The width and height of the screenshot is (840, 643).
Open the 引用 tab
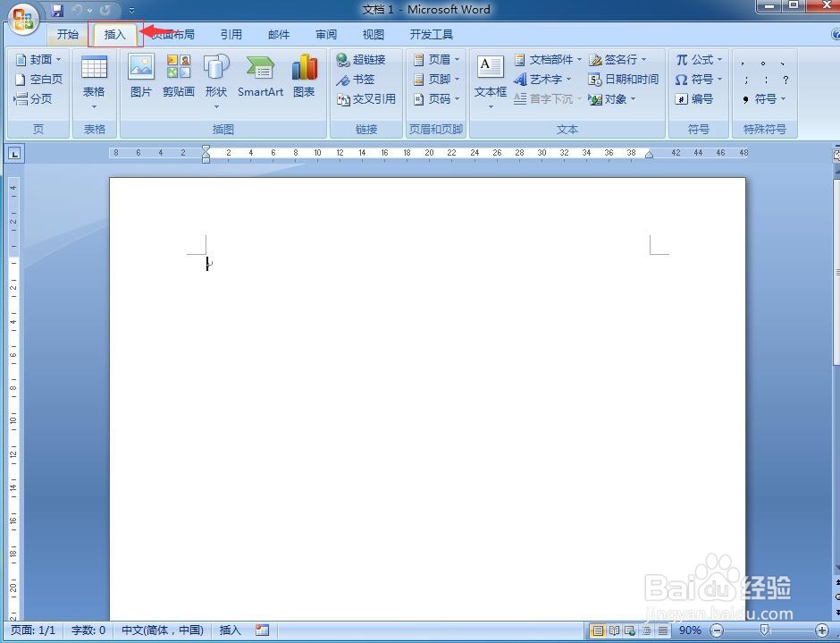pos(231,34)
